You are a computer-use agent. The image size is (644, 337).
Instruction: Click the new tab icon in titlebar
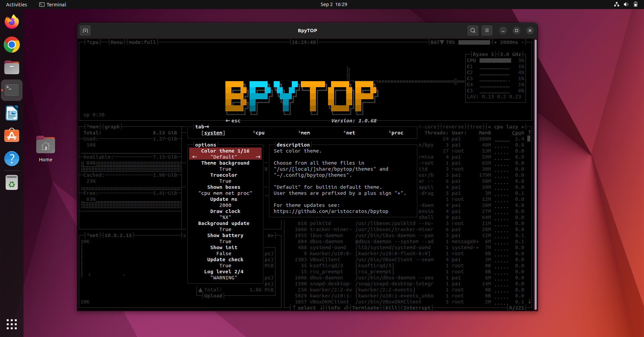point(85,31)
